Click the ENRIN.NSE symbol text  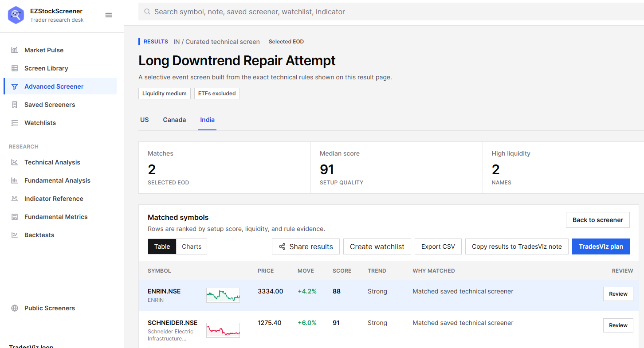click(x=164, y=291)
